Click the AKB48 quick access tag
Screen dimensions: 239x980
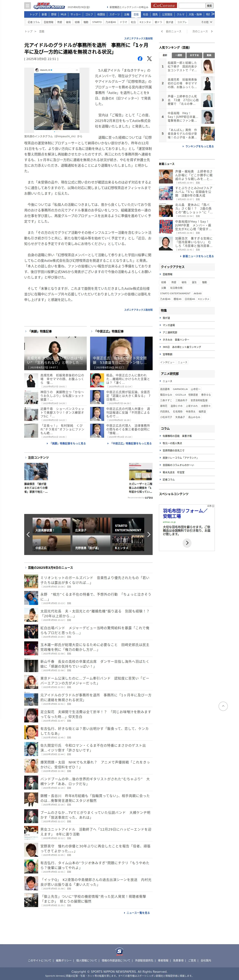[197, 294]
